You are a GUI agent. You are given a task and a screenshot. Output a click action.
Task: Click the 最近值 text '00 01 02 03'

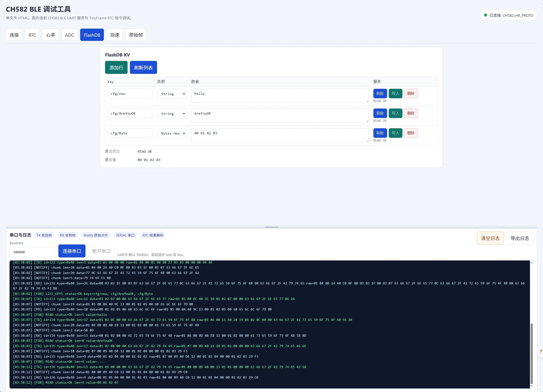point(149,160)
